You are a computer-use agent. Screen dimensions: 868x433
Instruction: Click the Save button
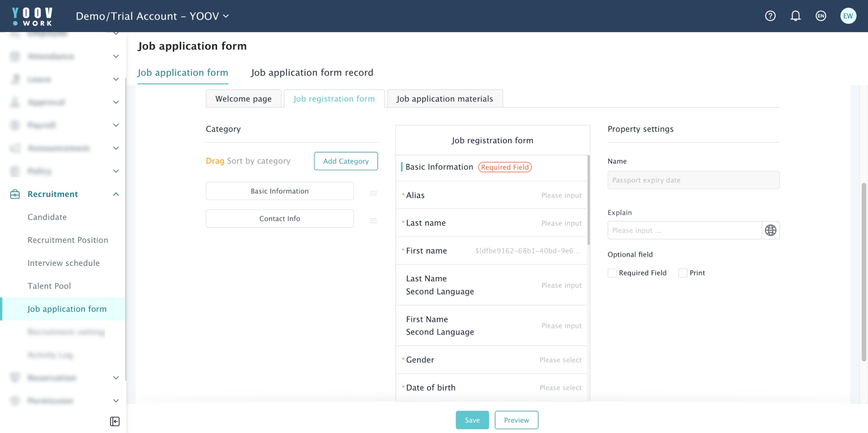pyautogui.click(x=472, y=420)
